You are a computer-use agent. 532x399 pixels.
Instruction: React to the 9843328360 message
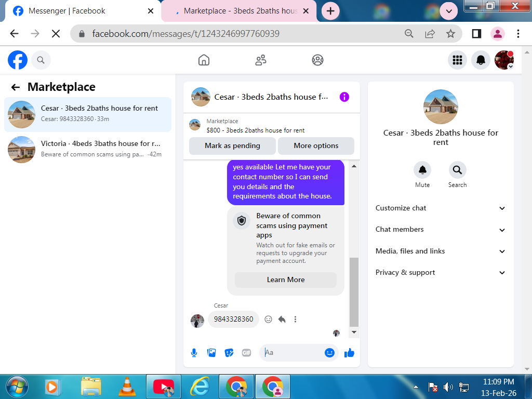coord(268,320)
